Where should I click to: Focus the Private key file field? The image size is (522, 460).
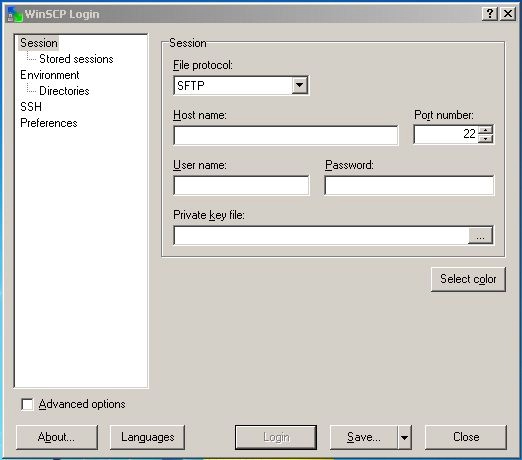(x=321, y=236)
